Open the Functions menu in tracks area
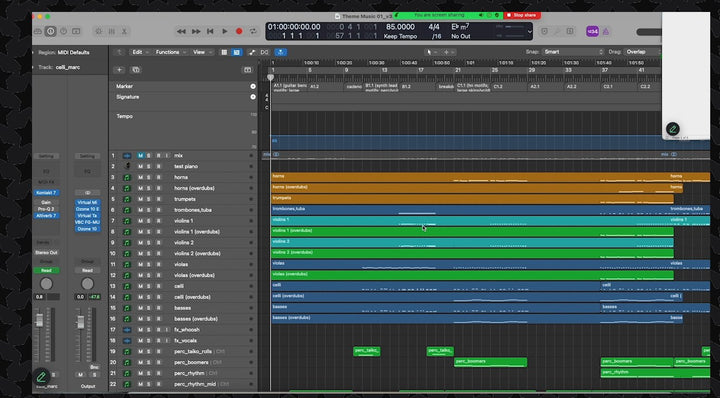 (x=170, y=52)
